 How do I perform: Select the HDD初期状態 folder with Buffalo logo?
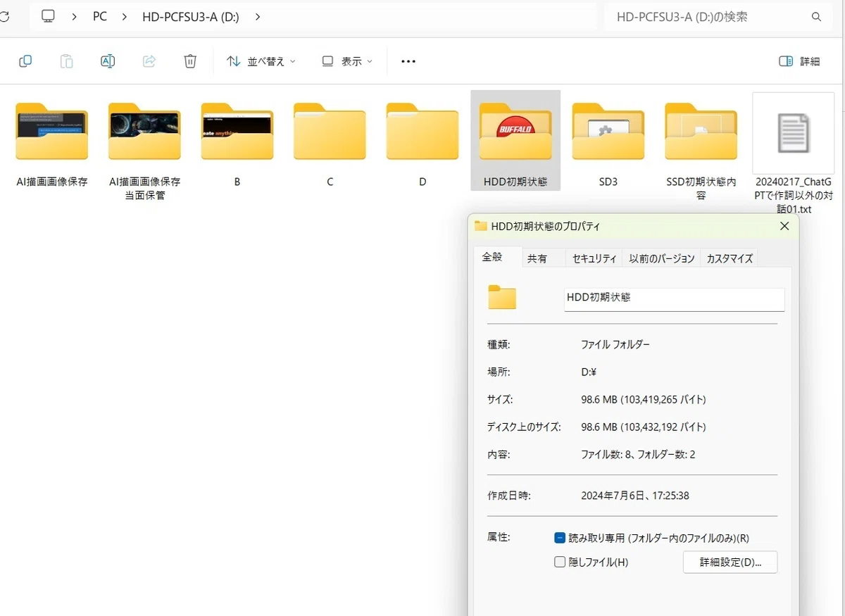(x=515, y=140)
